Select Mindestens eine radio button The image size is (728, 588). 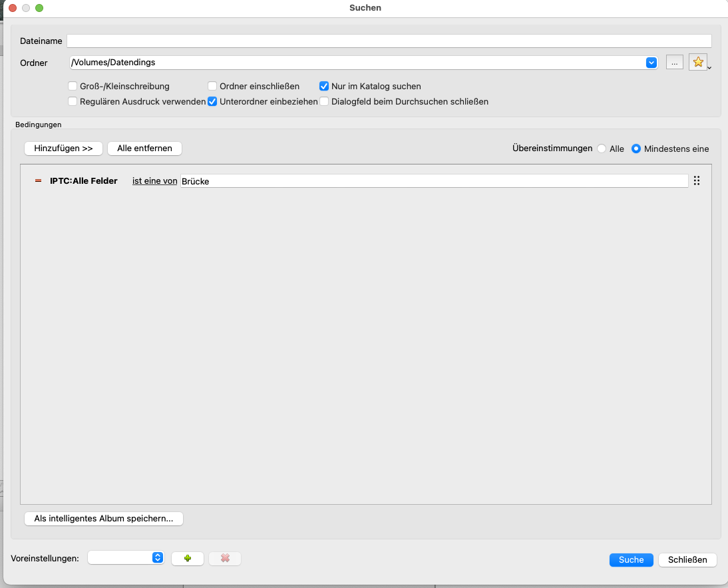click(636, 148)
